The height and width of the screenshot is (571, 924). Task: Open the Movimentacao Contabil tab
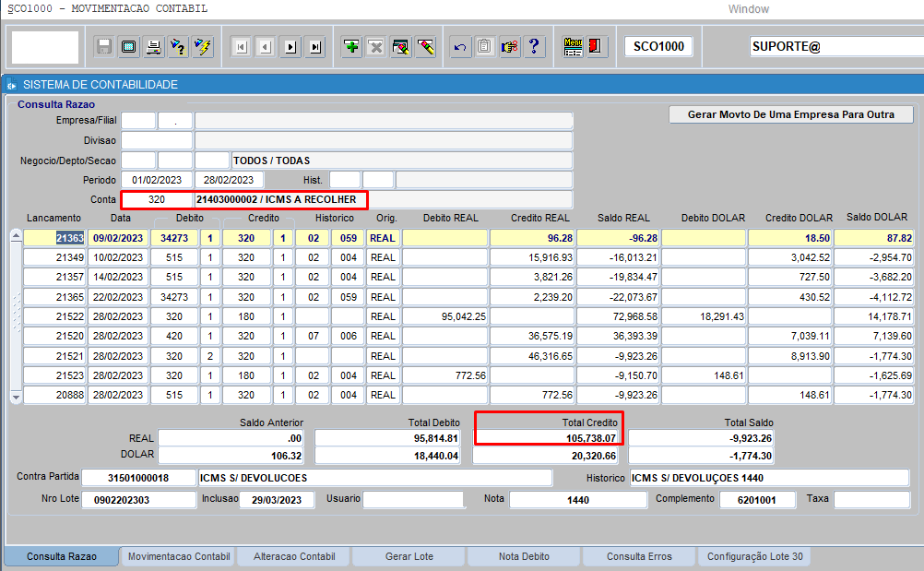click(x=179, y=556)
